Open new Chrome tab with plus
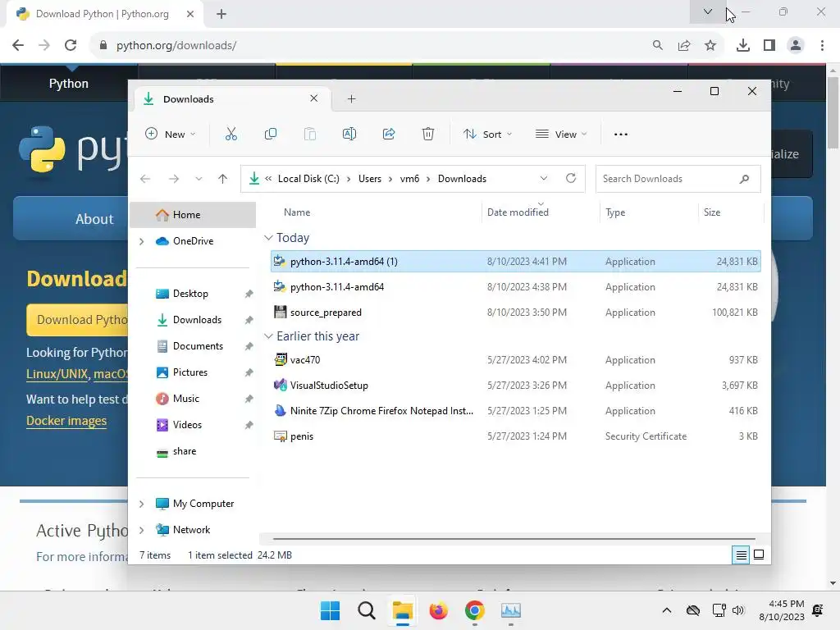This screenshot has height=630, width=840. click(x=221, y=14)
